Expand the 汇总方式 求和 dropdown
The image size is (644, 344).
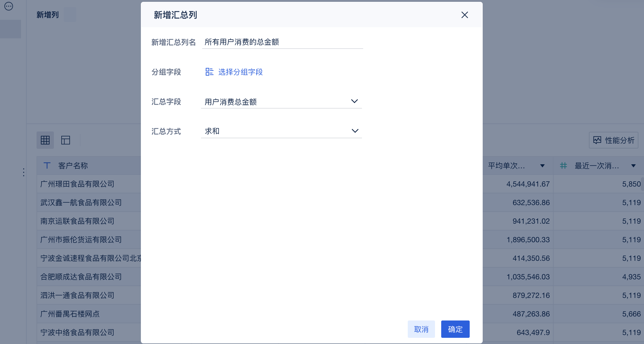pos(355,131)
